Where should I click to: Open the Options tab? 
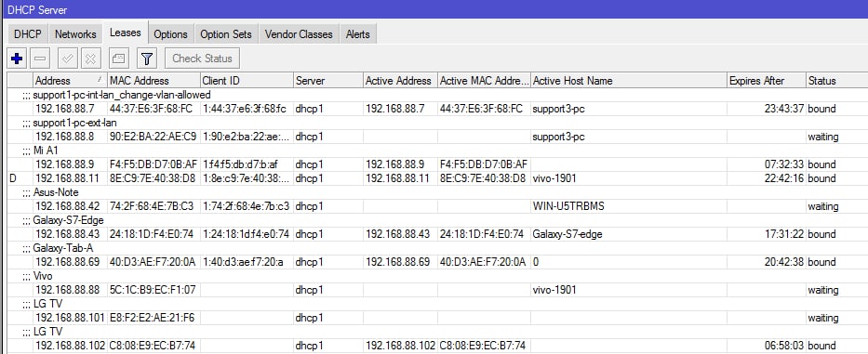point(170,34)
